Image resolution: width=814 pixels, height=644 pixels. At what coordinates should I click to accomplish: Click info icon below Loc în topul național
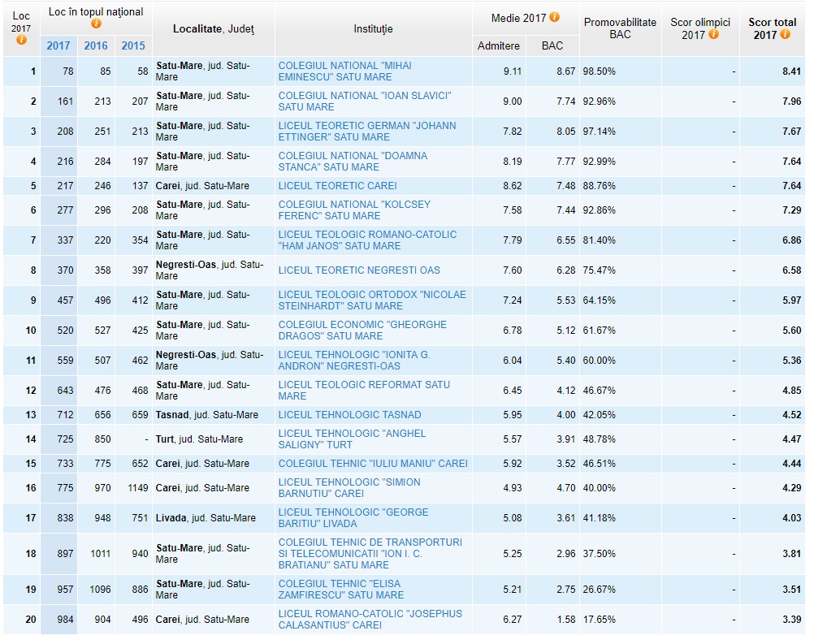point(96,24)
